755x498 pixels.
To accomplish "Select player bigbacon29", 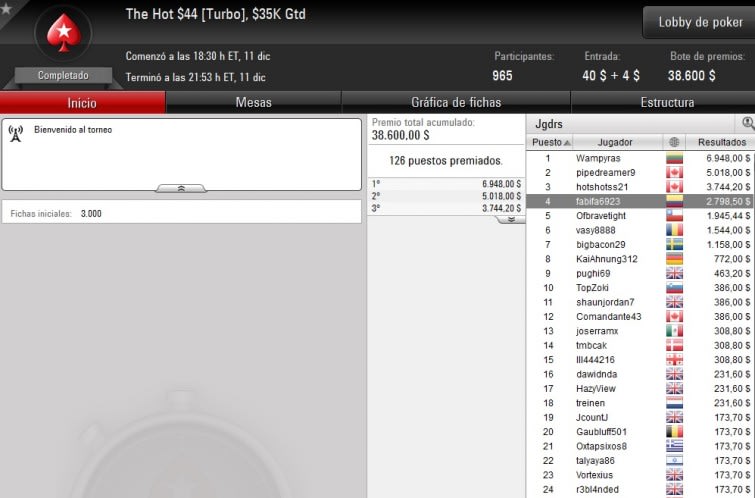I will [640, 245].
